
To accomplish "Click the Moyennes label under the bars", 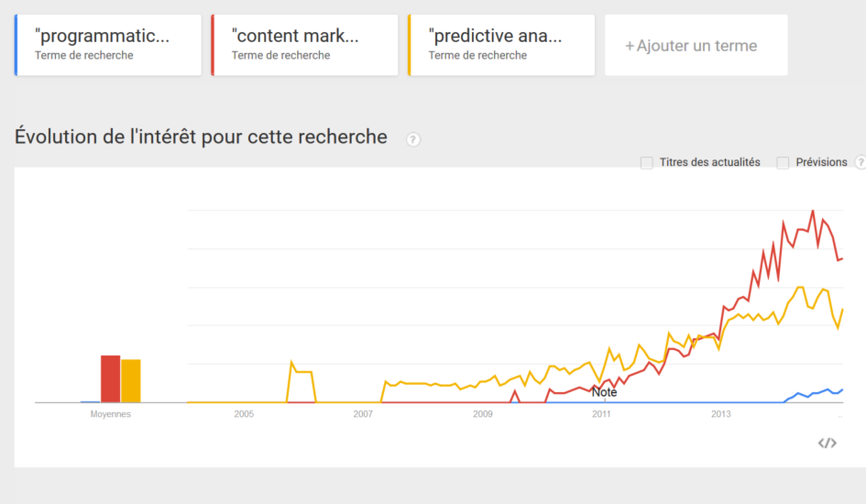I will pos(111,414).
